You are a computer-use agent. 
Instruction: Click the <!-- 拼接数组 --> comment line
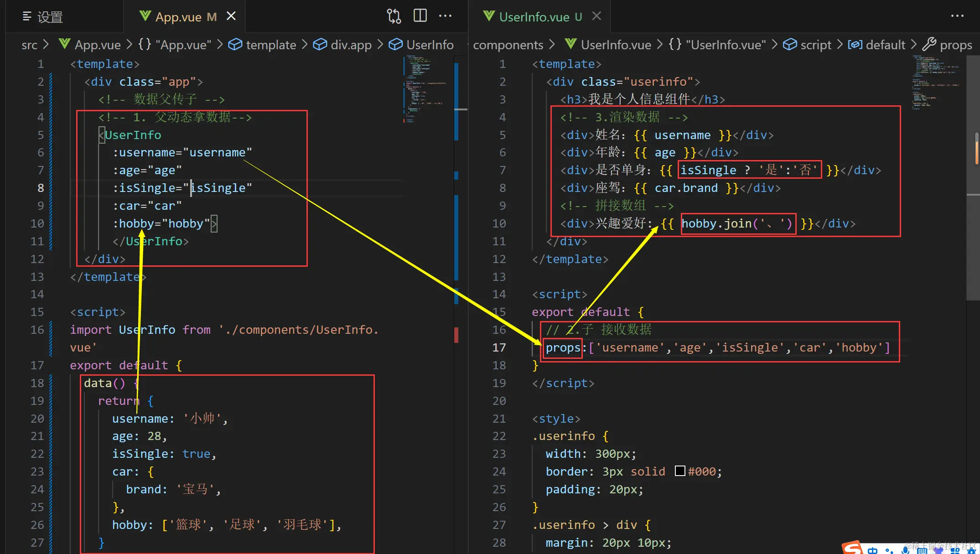pyautogui.click(x=617, y=206)
